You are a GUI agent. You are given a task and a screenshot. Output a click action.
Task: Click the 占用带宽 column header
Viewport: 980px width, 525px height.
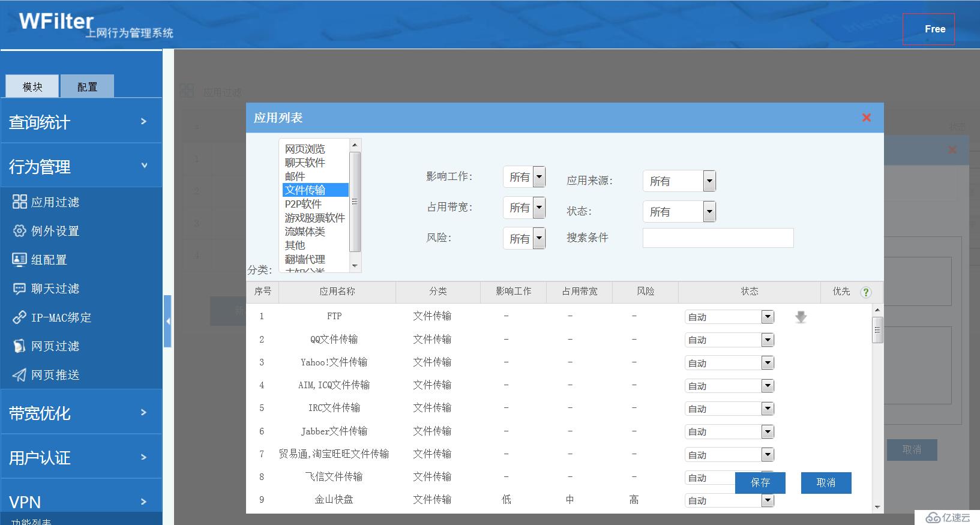[580, 292]
